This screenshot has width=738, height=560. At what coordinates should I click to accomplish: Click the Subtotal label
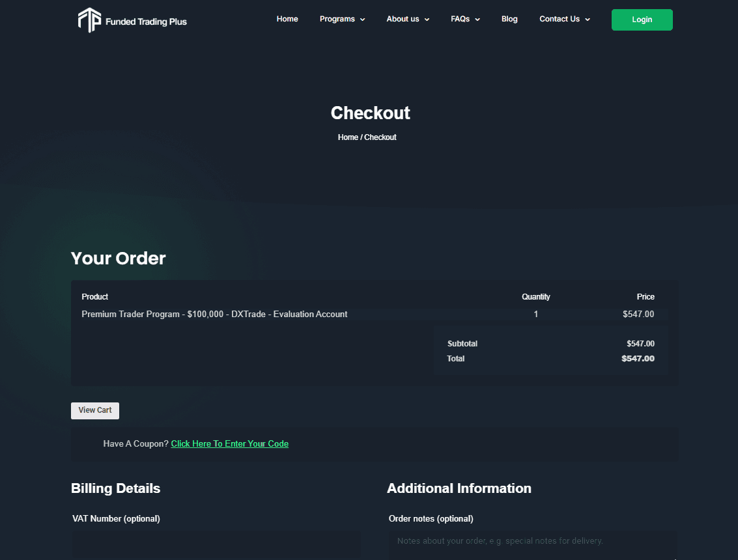pos(462,344)
